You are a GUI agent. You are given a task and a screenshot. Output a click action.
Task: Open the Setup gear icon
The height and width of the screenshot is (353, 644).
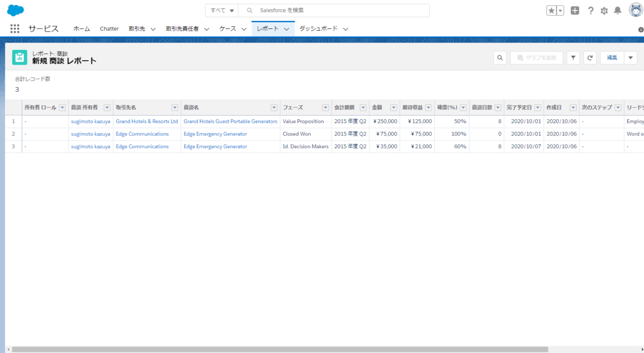604,11
